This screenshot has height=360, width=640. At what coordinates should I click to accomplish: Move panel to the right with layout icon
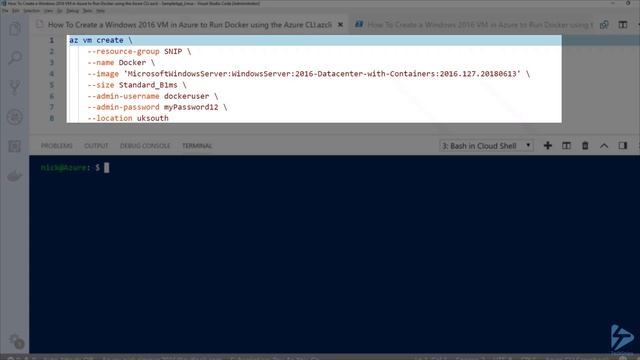coord(623,146)
